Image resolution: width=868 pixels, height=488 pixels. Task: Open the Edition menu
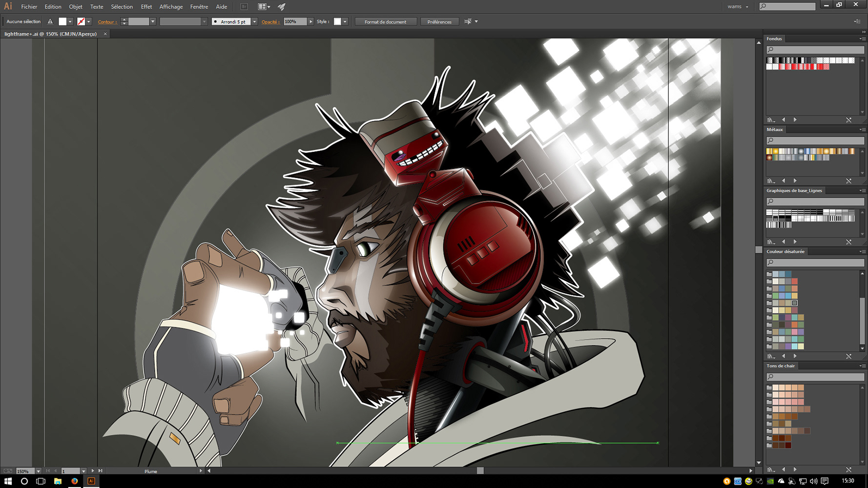tap(53, 6)
